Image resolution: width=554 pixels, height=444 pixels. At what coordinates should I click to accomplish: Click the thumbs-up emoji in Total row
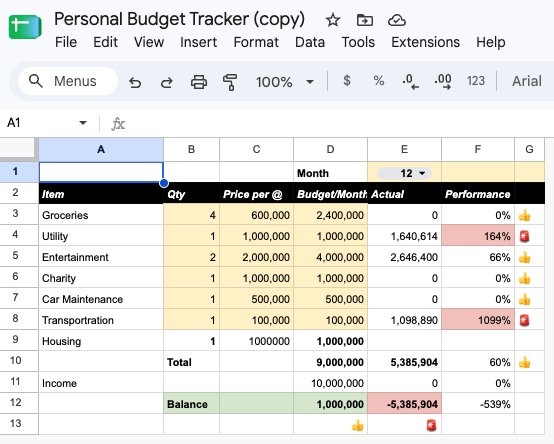pos(525,362)
